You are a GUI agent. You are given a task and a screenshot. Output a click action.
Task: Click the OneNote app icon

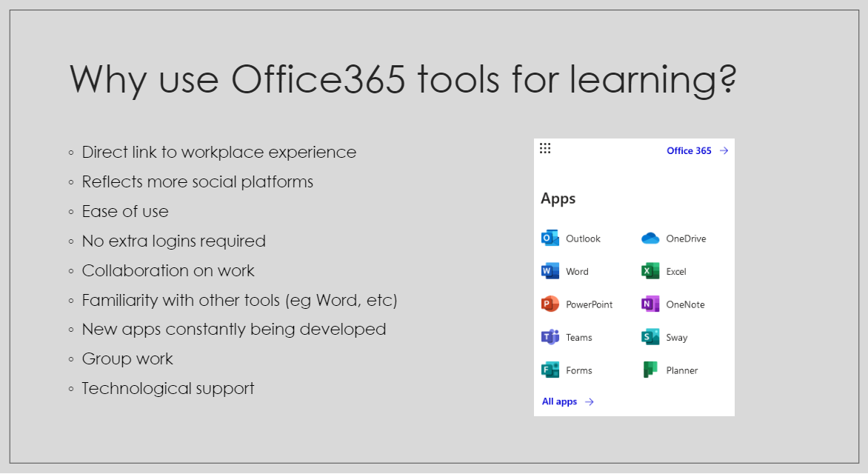click(x=650, y=304)
